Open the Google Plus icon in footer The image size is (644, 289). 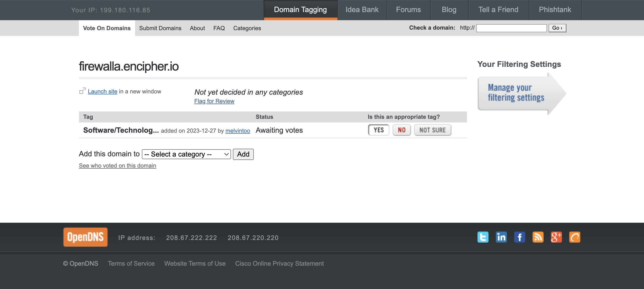point(556,237)
